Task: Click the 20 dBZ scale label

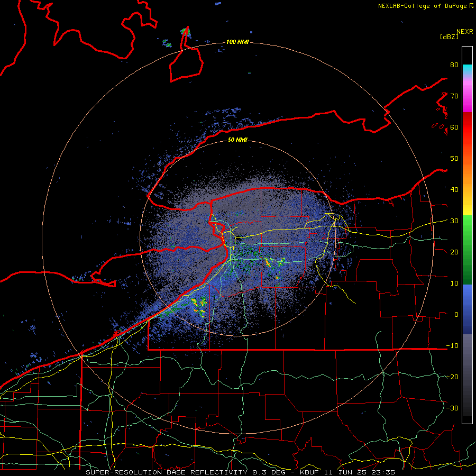Action: pos(454,252)
